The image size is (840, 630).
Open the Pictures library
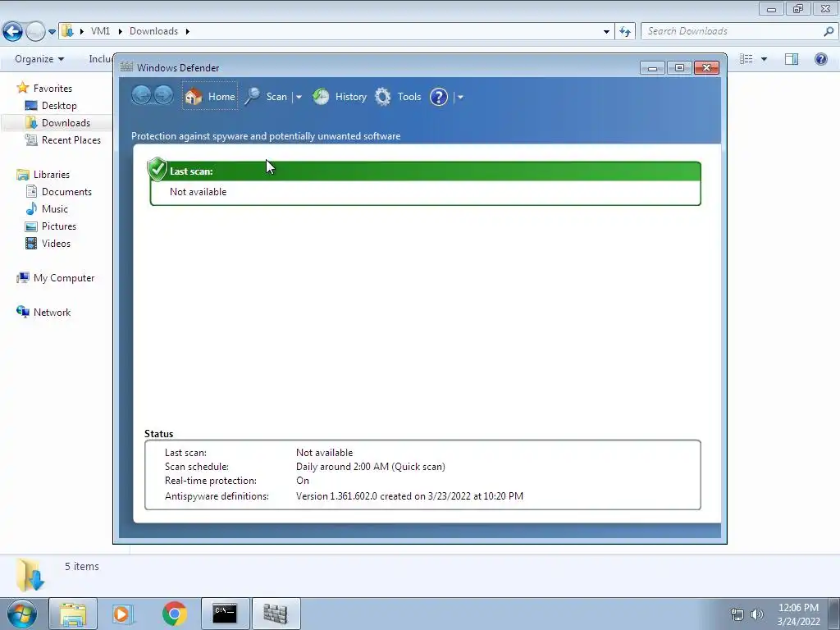[59, 226]
